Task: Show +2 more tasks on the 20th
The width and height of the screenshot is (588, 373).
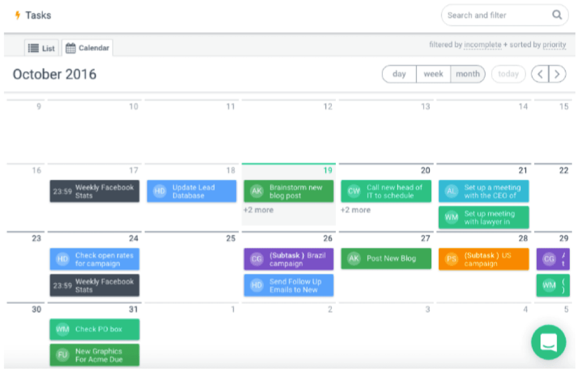Action: click(355, 210)
